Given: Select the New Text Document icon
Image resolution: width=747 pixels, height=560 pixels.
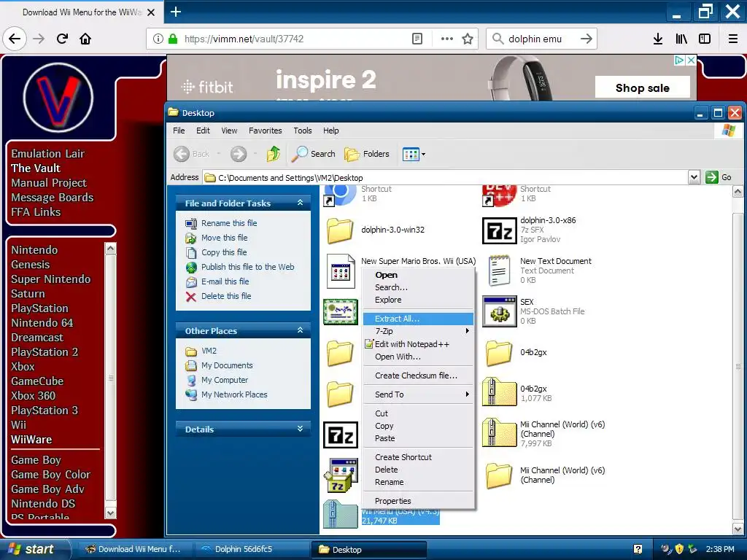Looking at the screenshot, I should coord(499,271).
